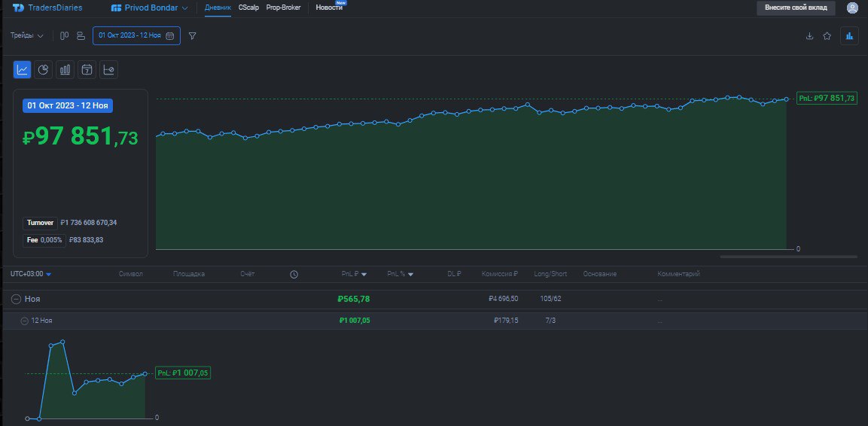Click the Ноя commission ₽4 696,50

(503, 299)
